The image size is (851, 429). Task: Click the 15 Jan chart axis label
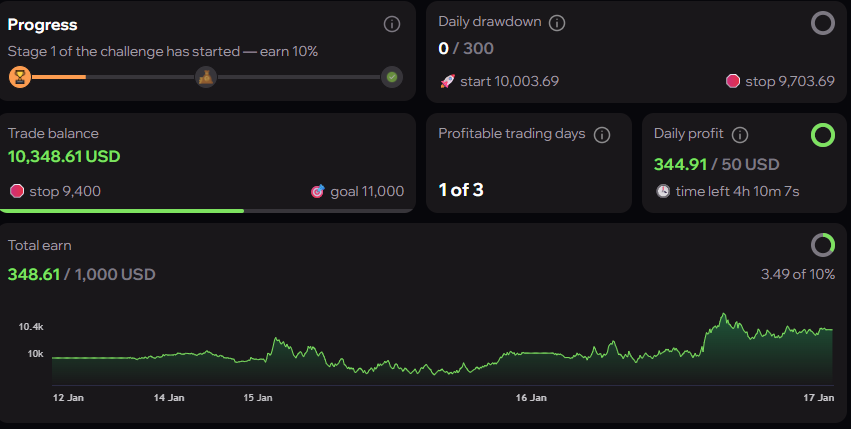[x=258, y=398]
